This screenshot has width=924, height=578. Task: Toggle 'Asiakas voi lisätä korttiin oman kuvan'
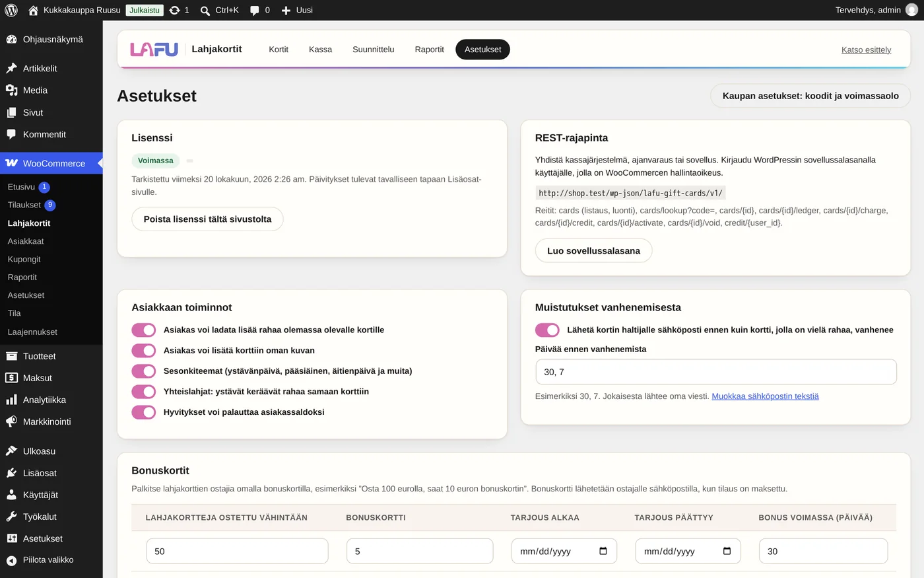coord(144,350)
